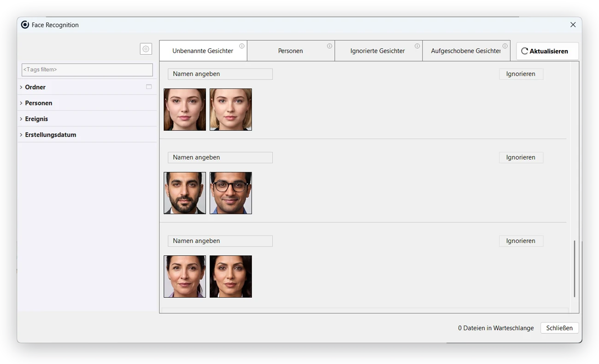Click Namen angeben field of first group
The height and width of the screenshot is (364, 599).
click(x=220, y=74)
